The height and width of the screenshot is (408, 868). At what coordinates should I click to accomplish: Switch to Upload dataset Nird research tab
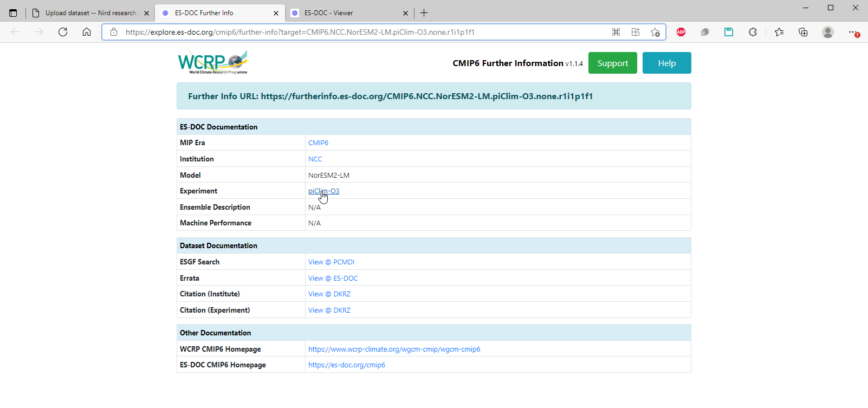(x=90, y=13)
